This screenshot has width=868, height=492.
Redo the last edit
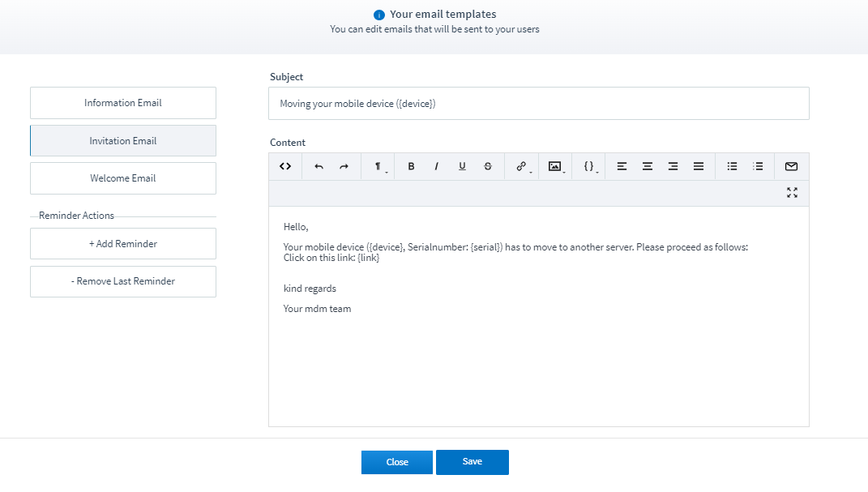click(x=344, y=167)
